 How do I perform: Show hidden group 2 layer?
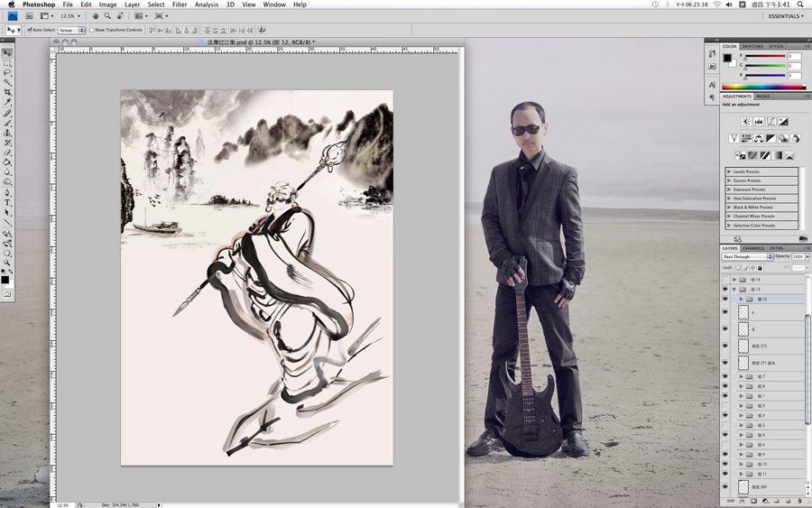pyautogui.click(x=725, y=425)
